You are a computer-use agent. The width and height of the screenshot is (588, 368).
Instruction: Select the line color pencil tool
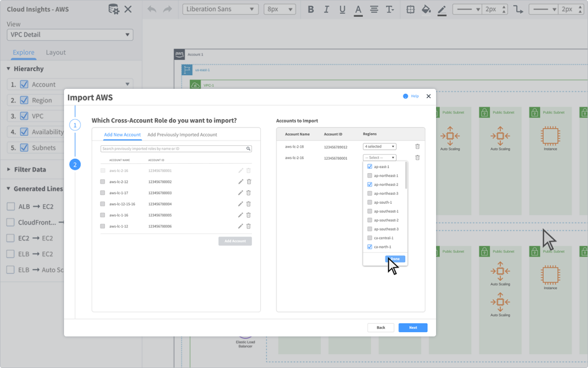(x=441, y=9)
